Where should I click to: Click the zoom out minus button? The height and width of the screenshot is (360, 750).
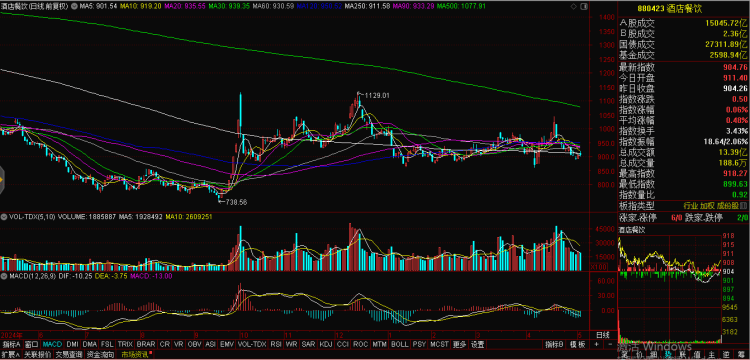[610, 344]
